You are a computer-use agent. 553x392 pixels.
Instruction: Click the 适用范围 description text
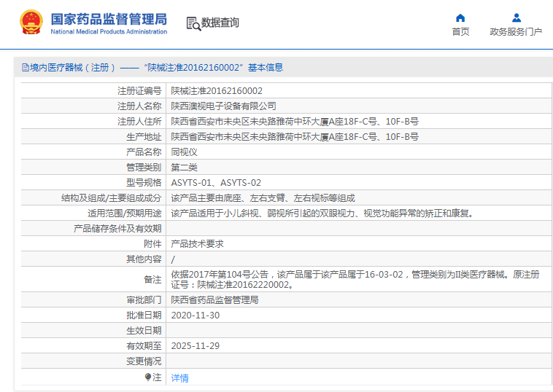[322, 213]
